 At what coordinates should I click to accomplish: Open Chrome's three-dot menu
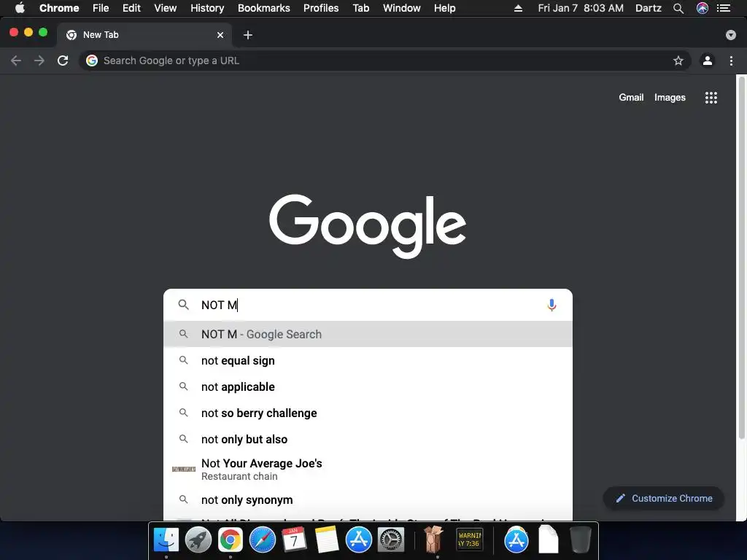(x=731, y=61)
